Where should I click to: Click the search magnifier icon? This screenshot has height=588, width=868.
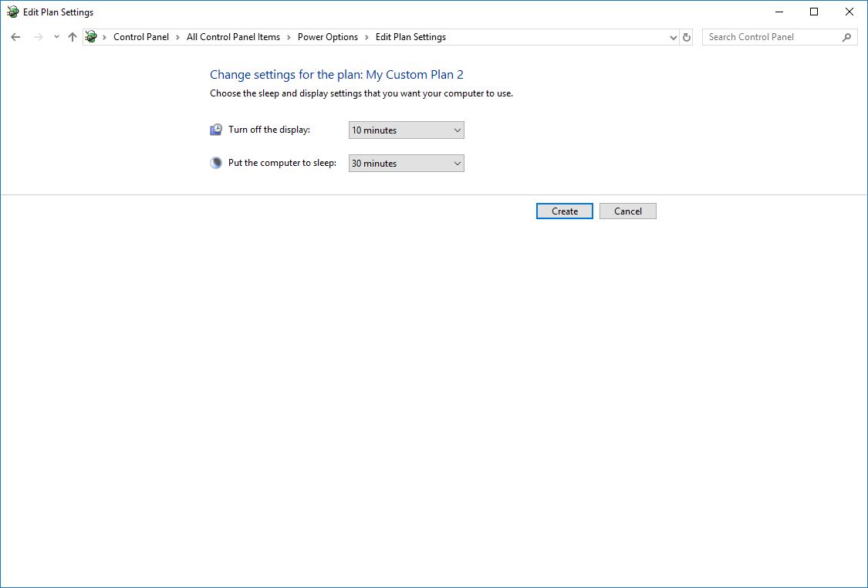847,36
